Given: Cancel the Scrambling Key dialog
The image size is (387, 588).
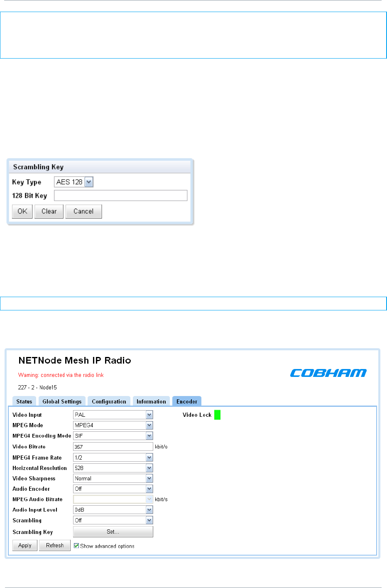Looking at the screenshot, I should click(83, 211).
